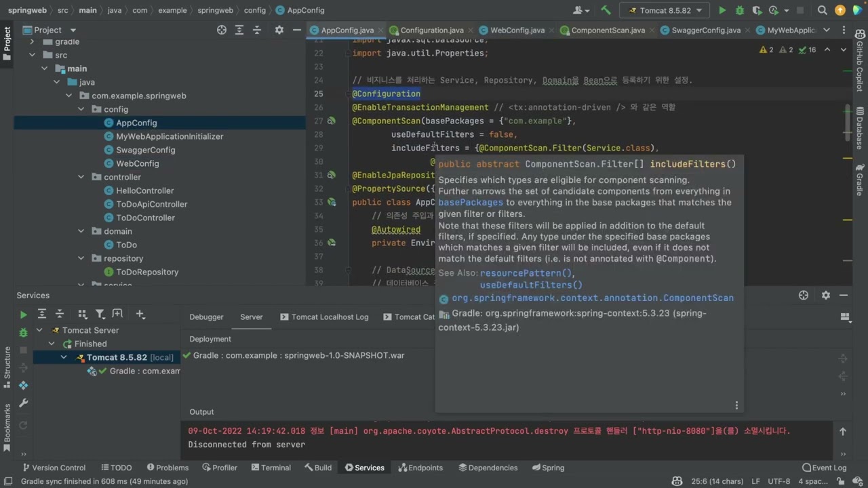Click the Services filter funnel icon

coord(100,314)
